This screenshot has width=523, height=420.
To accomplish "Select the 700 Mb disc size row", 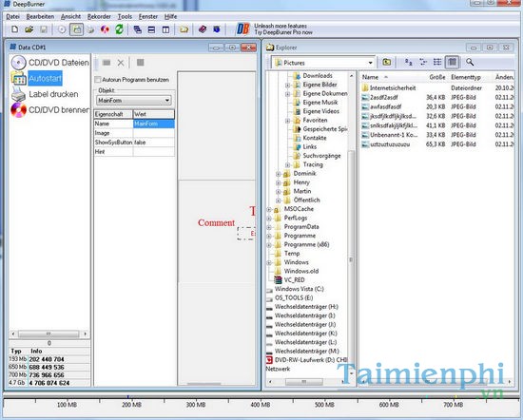I will coord(49,375).
